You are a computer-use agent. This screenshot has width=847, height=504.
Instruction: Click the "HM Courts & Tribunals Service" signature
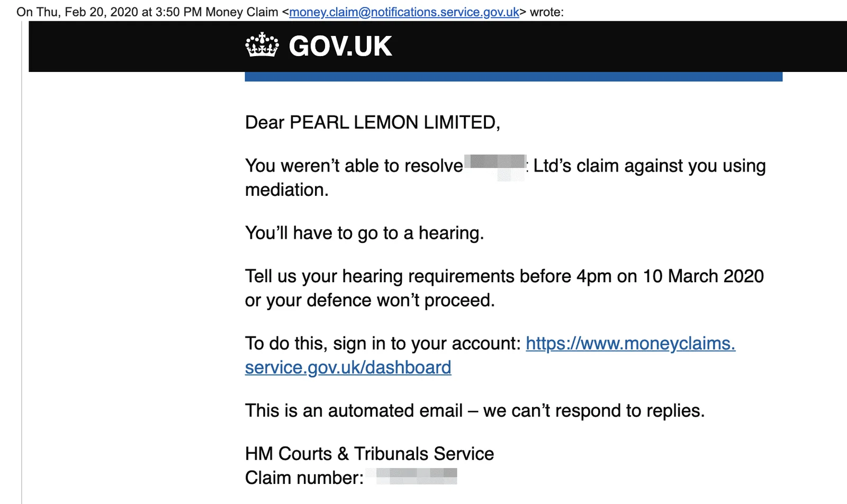[370, 454]
